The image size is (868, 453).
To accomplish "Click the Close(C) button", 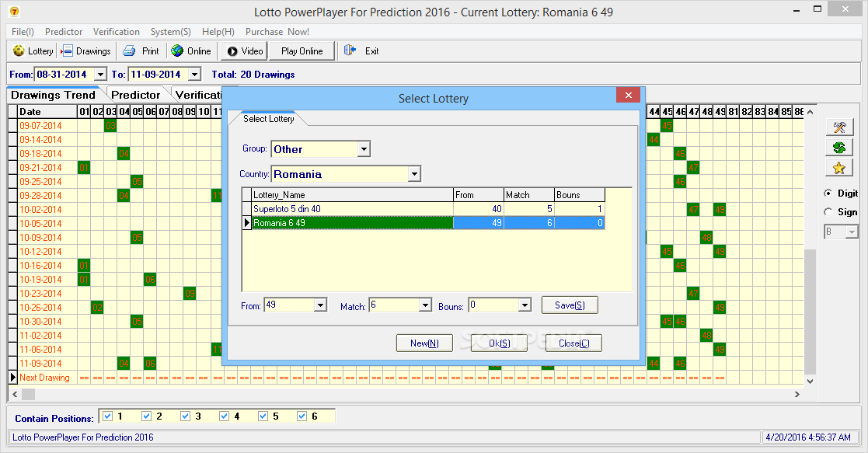I will point(574,343).
